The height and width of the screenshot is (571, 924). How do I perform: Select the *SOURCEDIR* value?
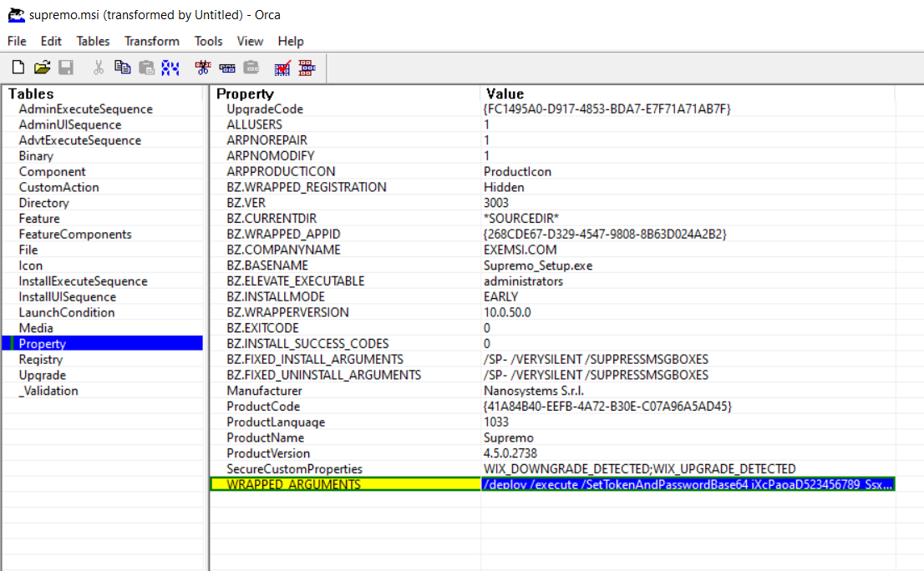(x=521, y=219)
